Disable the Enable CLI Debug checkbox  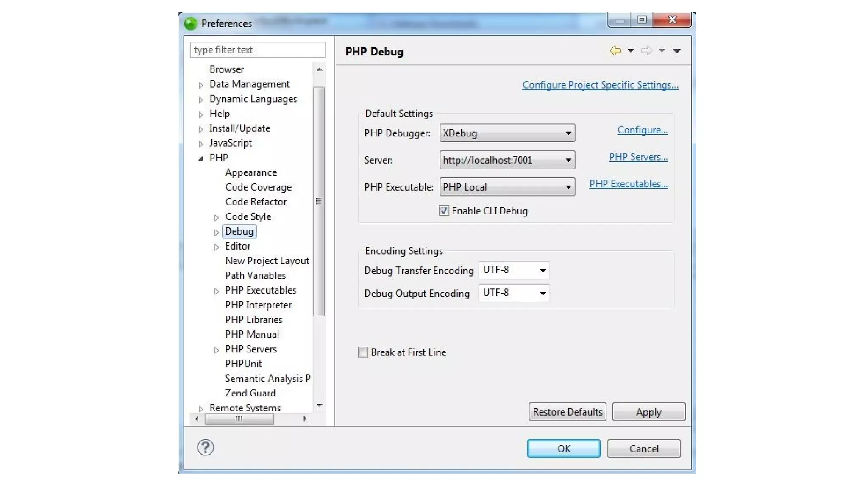click(x=444, y=211)
